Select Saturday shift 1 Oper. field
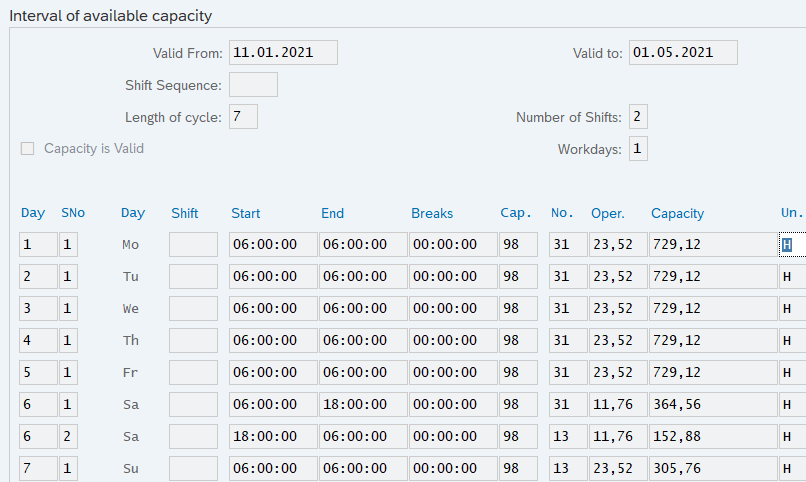Viewport: 806px width, 482px height. click(617, 405)
